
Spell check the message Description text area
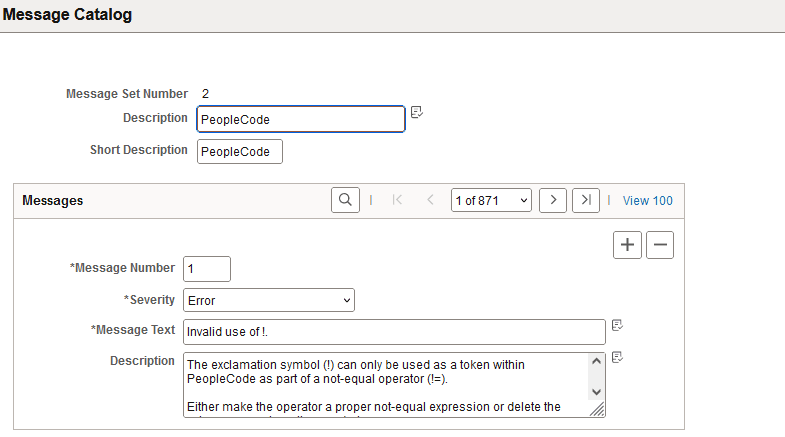[x=617, y=357]
